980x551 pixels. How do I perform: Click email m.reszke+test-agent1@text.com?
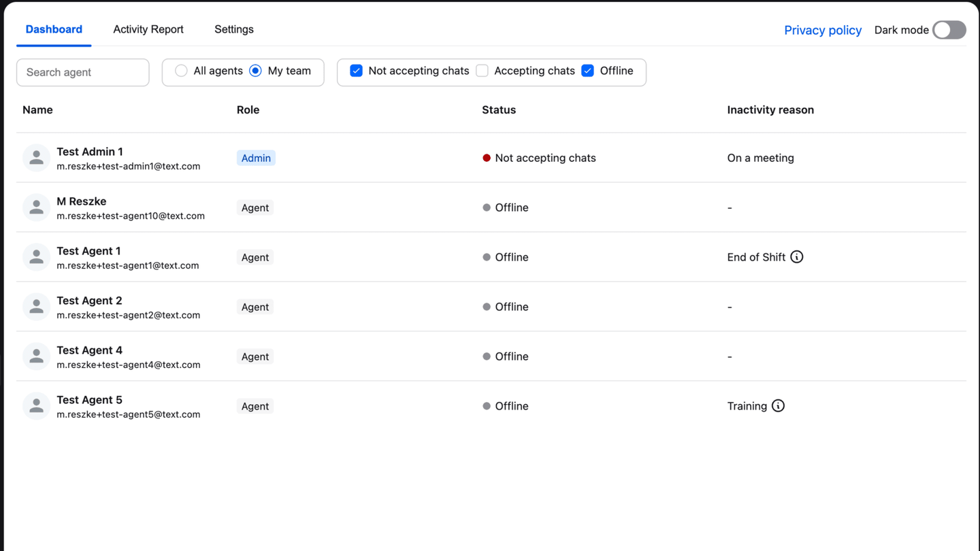tap(128, 265)
